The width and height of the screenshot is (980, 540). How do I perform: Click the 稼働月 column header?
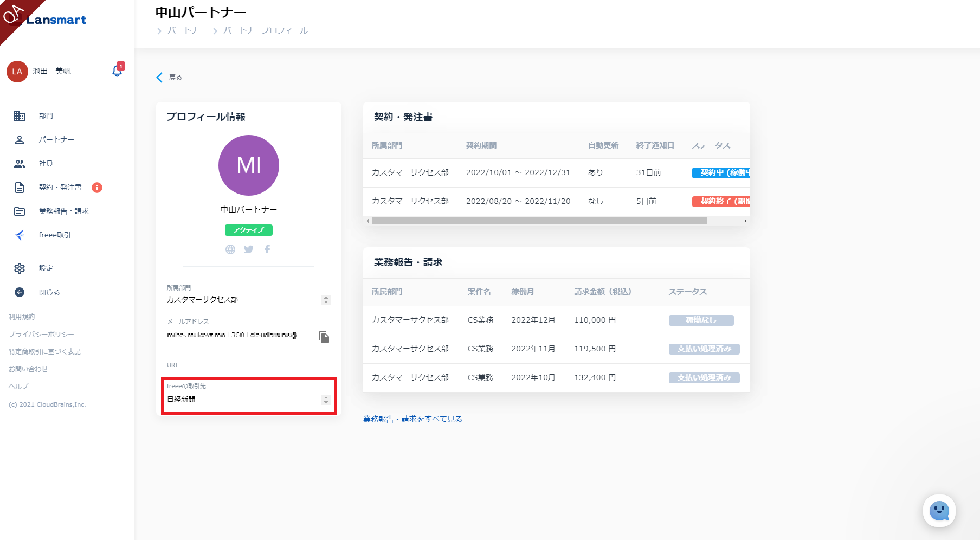[x=523, y=292]
